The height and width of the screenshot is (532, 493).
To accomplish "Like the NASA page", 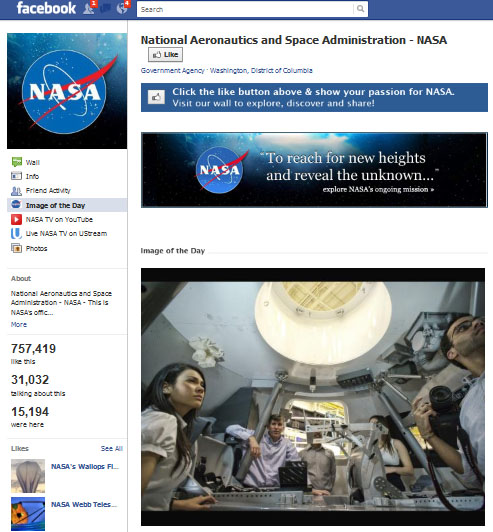I will pos(165,55).
